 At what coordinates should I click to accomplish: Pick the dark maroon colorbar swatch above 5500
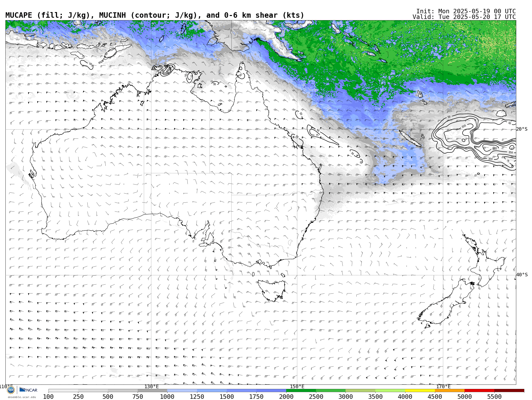tap(509, 391)
